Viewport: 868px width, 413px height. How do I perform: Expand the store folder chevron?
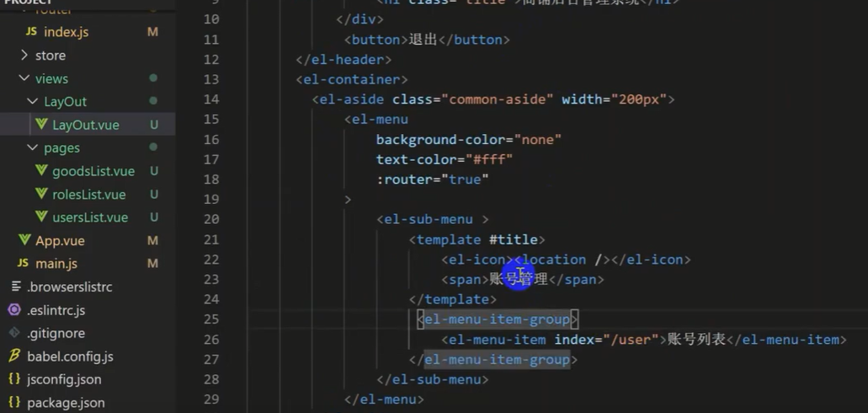coord(24,55)
